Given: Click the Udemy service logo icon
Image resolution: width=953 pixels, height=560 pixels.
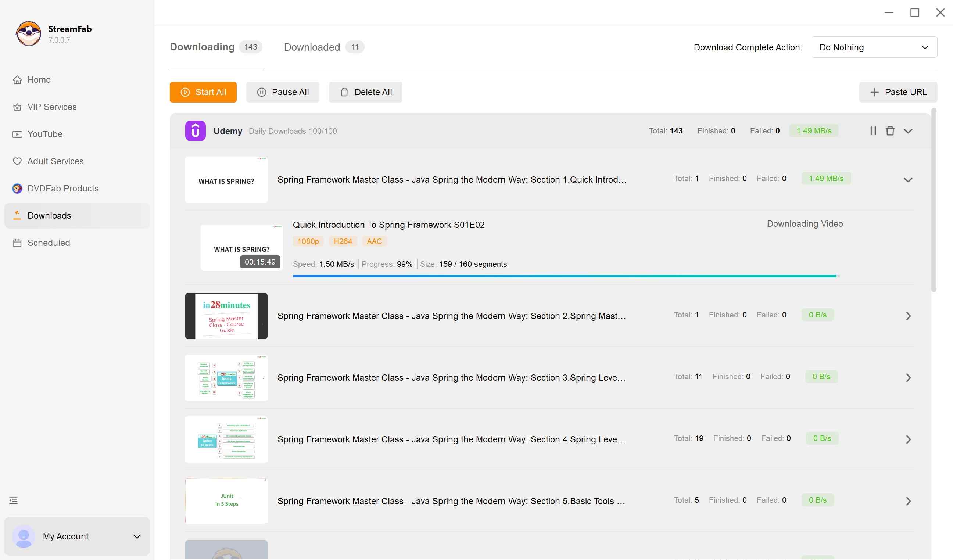Looking at the screenshot, I should pos(195,130).
